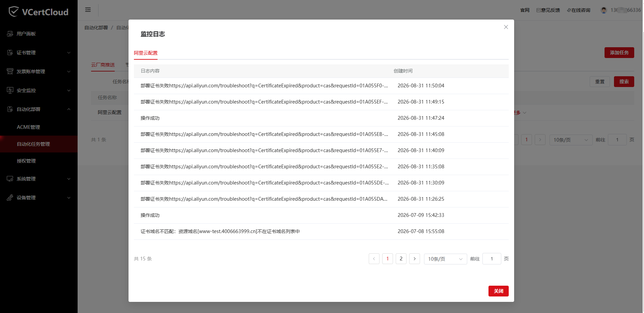Expand the 证书管理 menu chevron
The width and height of the screenshot is (644, 313).
tap(69, 53)
